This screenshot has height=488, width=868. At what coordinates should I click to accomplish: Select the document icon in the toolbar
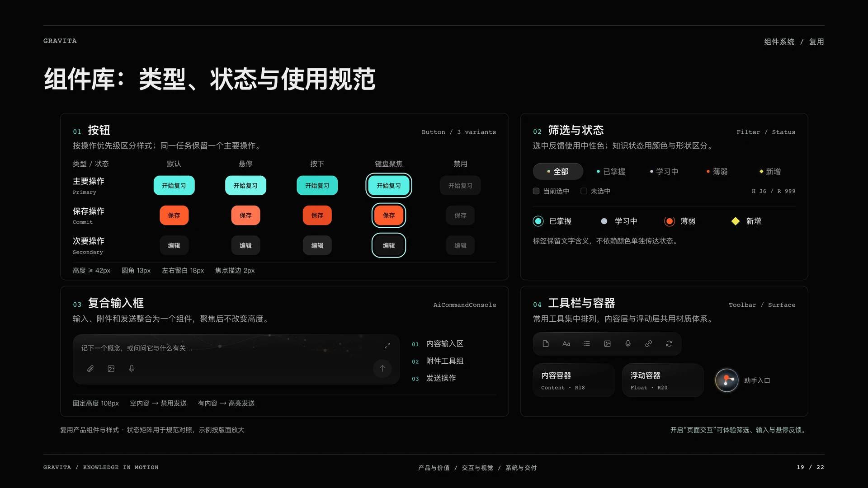546,344
